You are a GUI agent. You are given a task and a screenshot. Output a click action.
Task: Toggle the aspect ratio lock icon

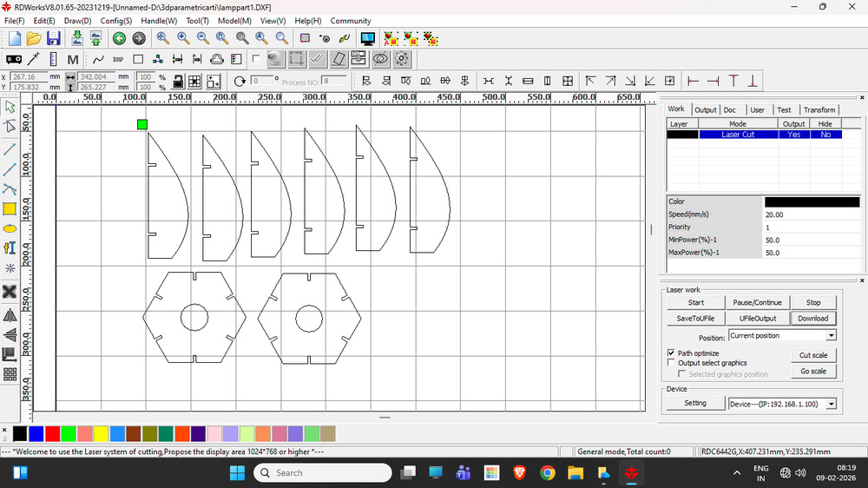click(x=178, y=81)
